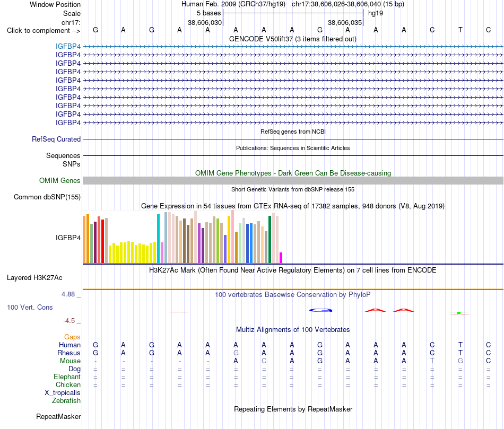Open 'Repeating Elements by RepeatMasker' title
Image resolution: width=504 pixels, height=429 pixels.
293,409
